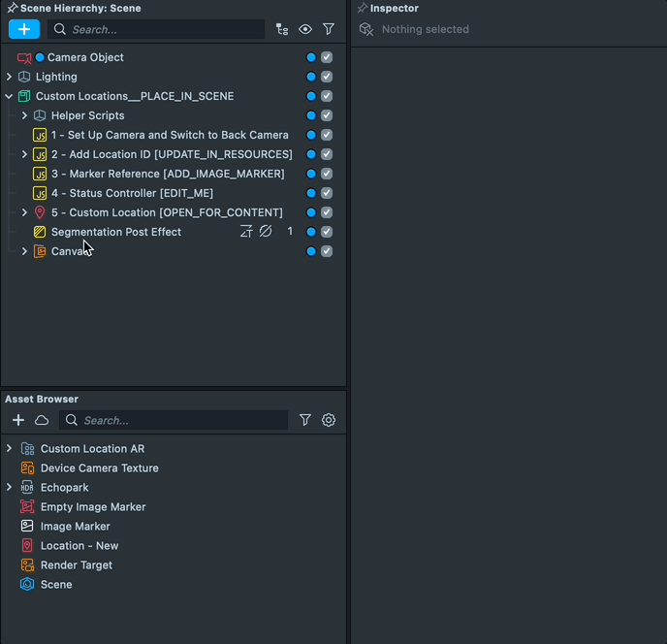Expand the Echopark asset
This screenshot has height=644, width=667.
[9, 487]
